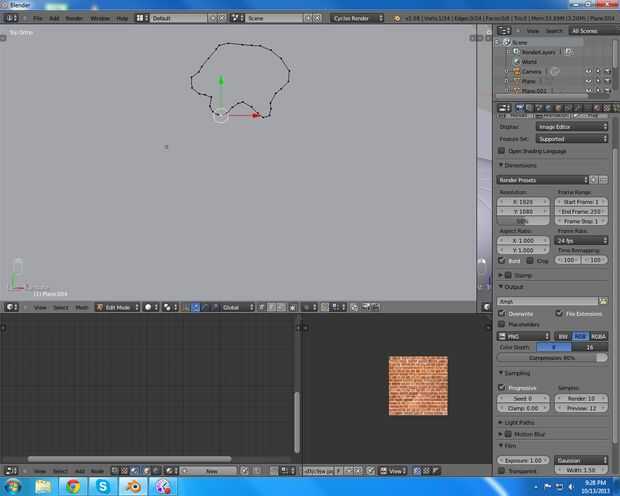This screenshot has height=496, width=620.
Task: Click the Texture properties tab icon
Action: (606, 108)
